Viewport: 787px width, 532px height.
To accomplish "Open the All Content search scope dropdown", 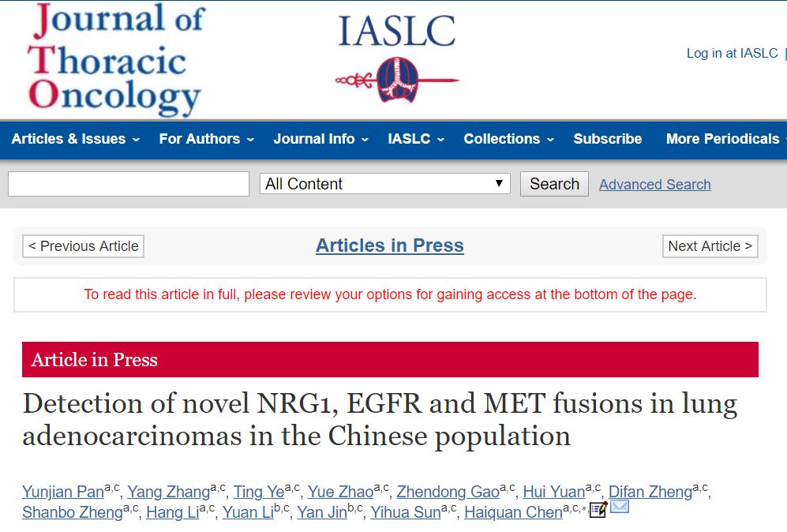I will pyautogui.click(x=385, y=184).
